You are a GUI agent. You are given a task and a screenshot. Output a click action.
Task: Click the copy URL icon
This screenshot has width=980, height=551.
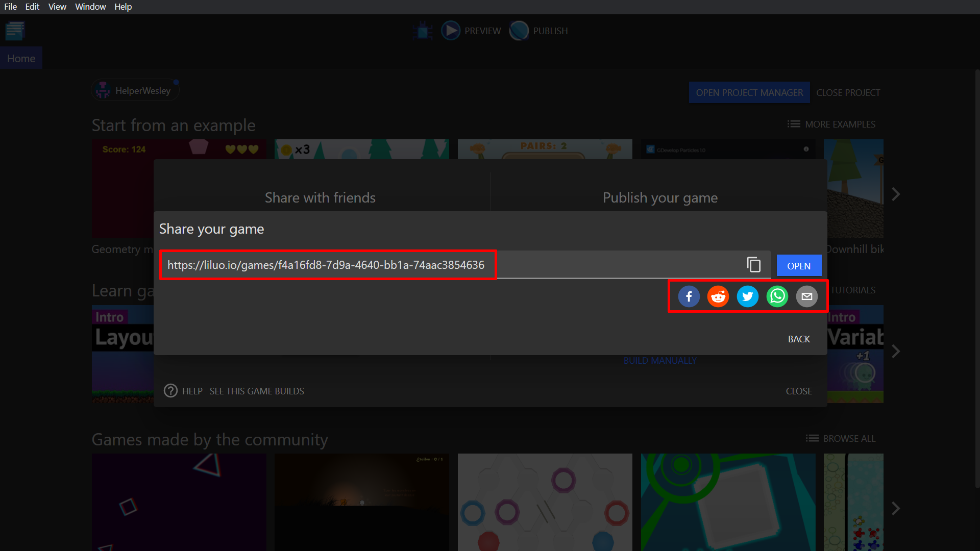coord(754,265)
